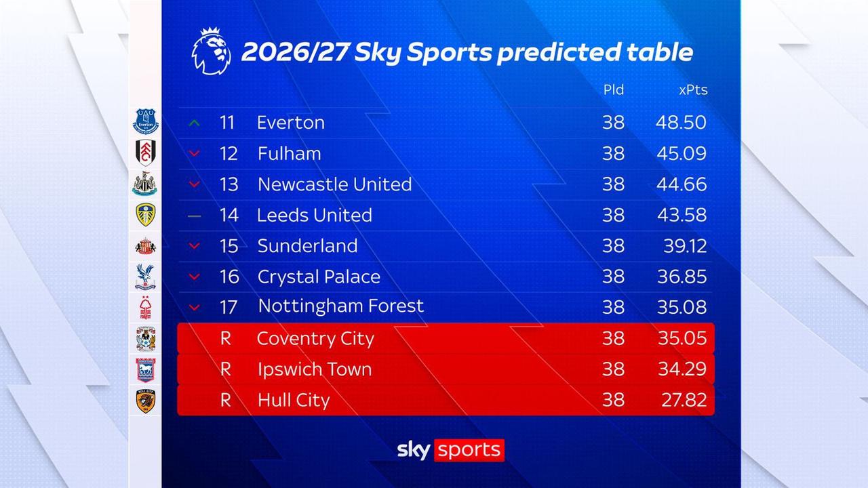The image size is (868, 488).
Task: Select the xPts column header
Action: point(692,90)
